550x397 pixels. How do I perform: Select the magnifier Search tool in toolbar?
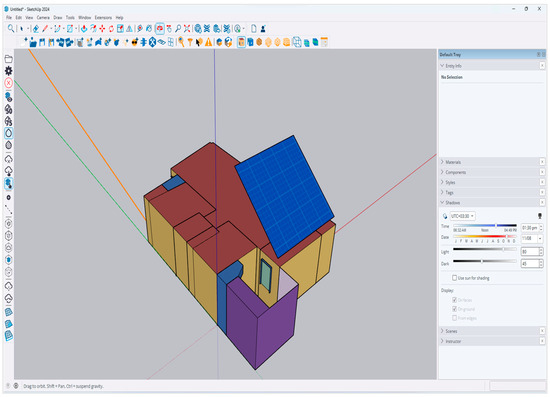11,28
